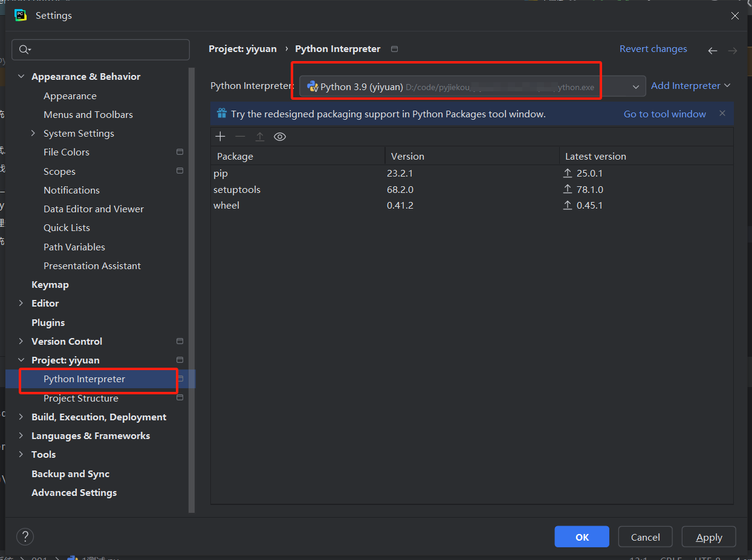Click the Revert changes link
The height and width of the screenshot is (560, 752).
653,49
